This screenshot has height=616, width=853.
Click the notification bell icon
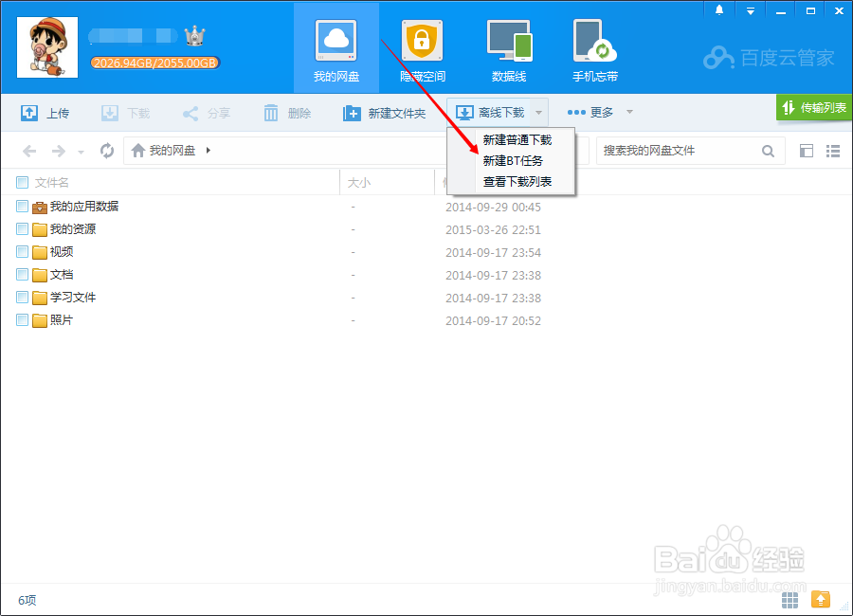click(718, 9)
